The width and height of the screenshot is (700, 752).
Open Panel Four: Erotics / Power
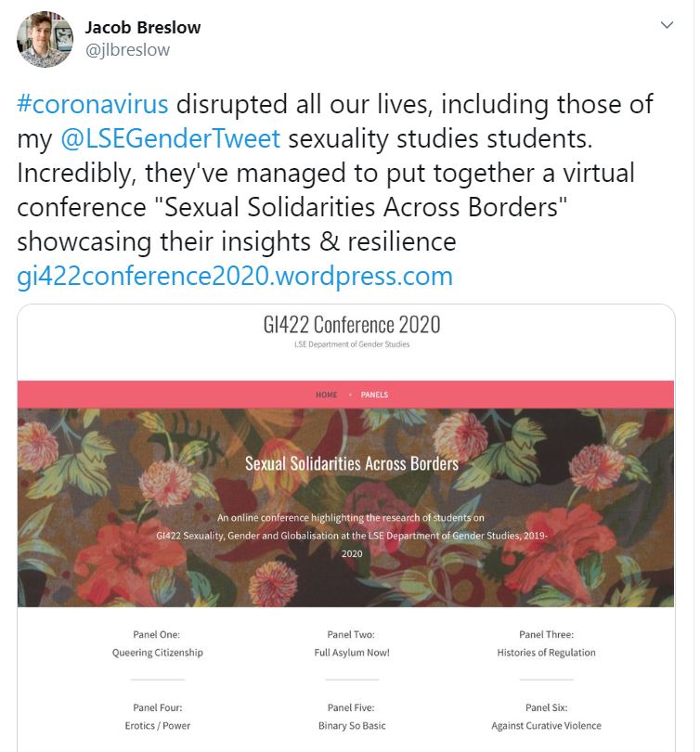(158, 716)
